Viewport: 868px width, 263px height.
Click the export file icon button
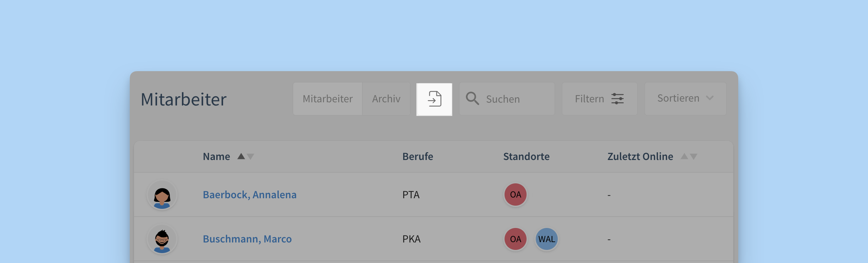[434, 99]
